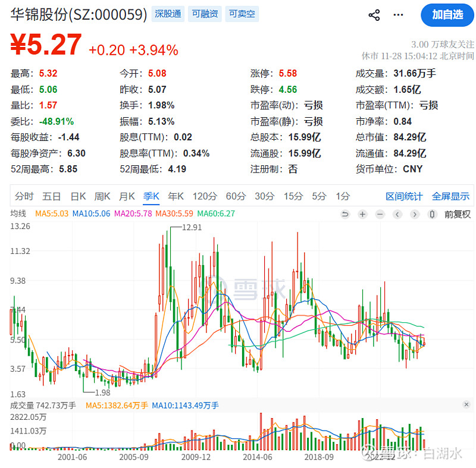Click volume MA10:1143.49万手 label

coord(185,405)
